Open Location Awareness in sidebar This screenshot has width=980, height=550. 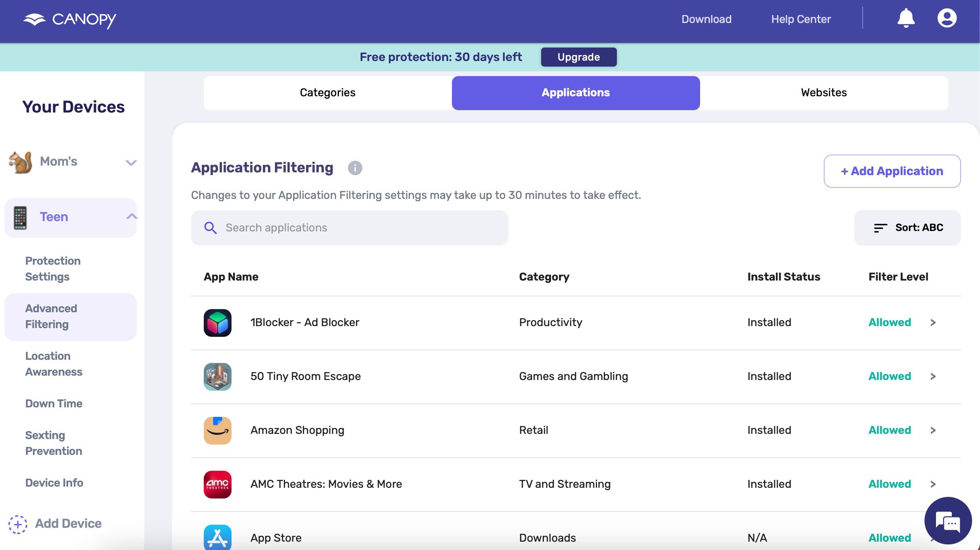(54, 364)
